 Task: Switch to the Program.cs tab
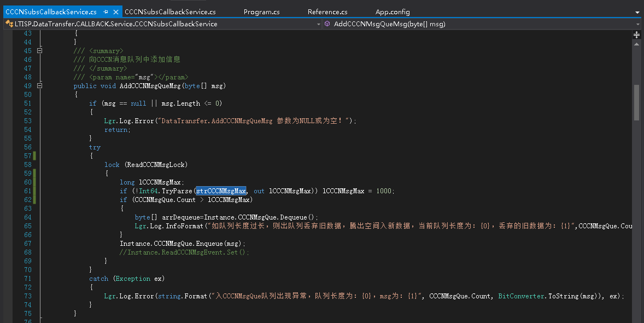click(262, 12)
